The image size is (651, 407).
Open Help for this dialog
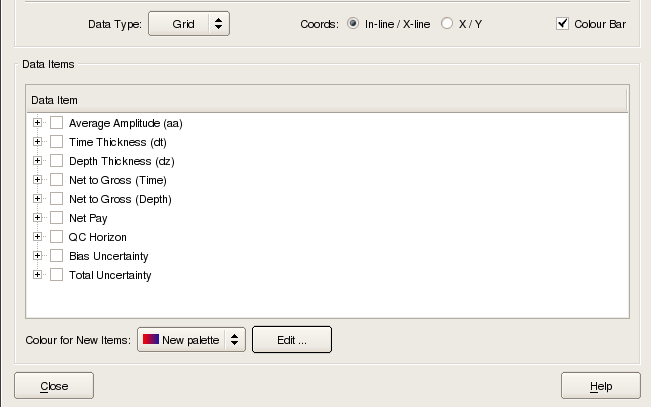click(x=600, y=386)
